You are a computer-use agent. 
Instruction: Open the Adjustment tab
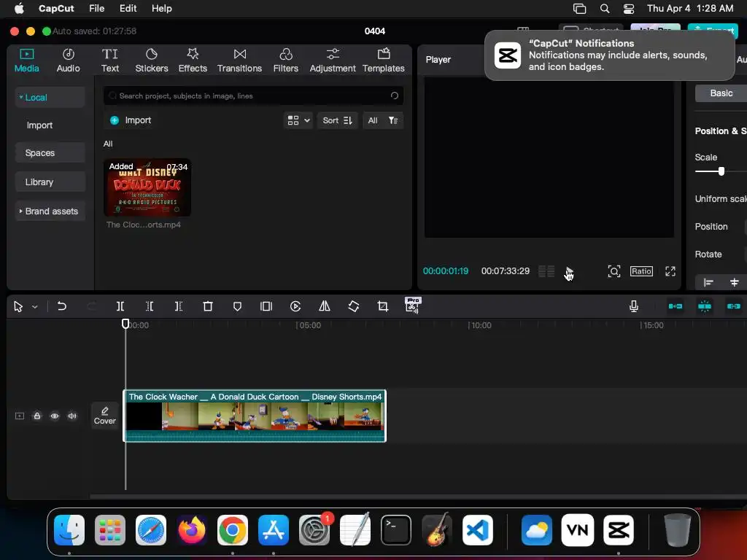(x=333, y=61)
